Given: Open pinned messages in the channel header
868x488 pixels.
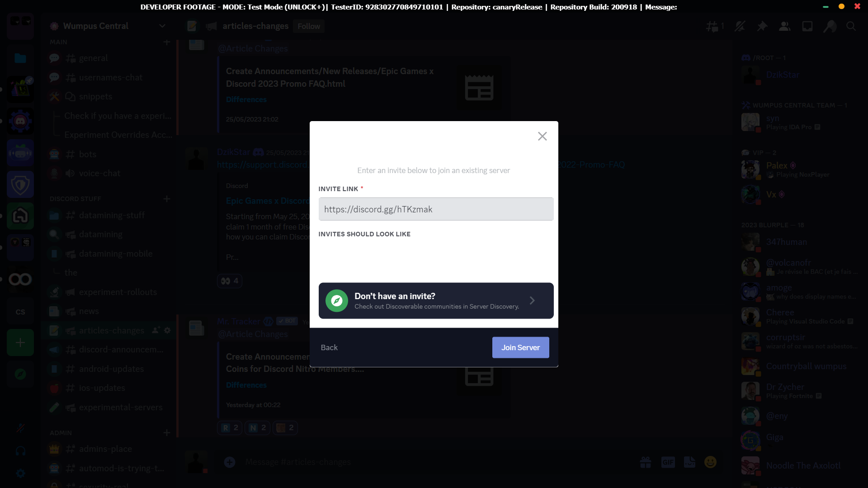Looking at the screenshot, I should 762,26.
